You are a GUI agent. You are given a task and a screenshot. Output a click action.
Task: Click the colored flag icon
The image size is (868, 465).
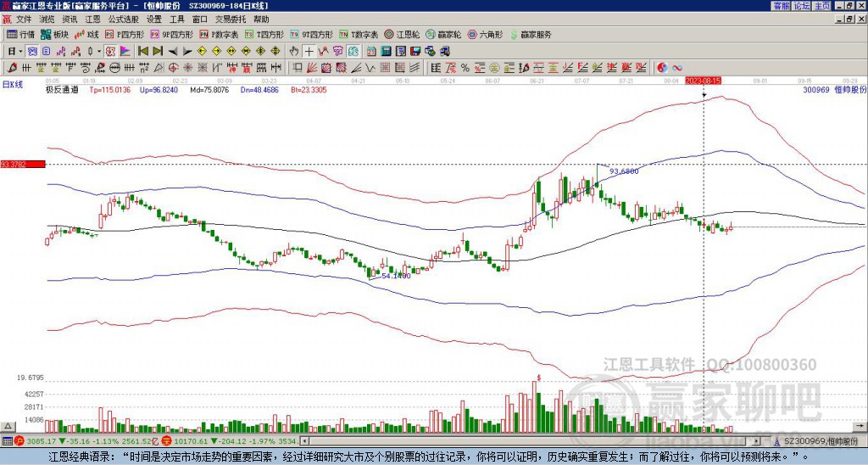(125, 51)
